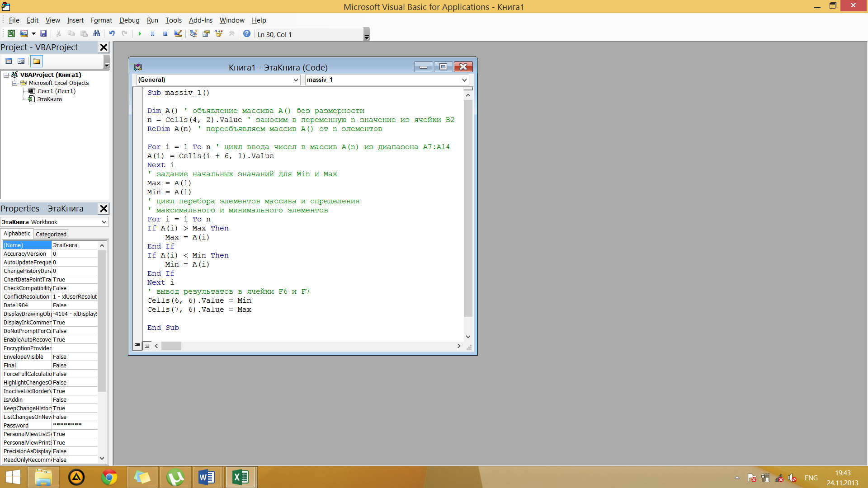Open Google Chrome from the taskbar
The height and width of the screenshot is (488, 868).
point(109,477)
